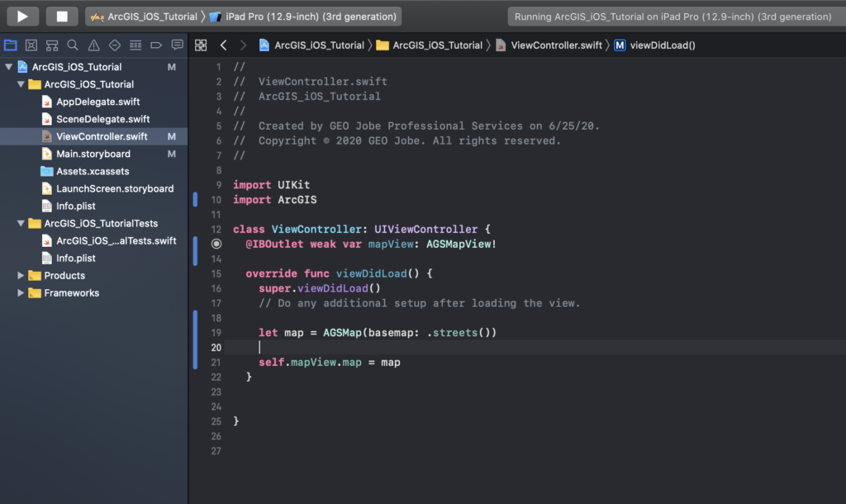
Task: Open Main.storyboard in the project navigator
Action: tap(93, 154)
